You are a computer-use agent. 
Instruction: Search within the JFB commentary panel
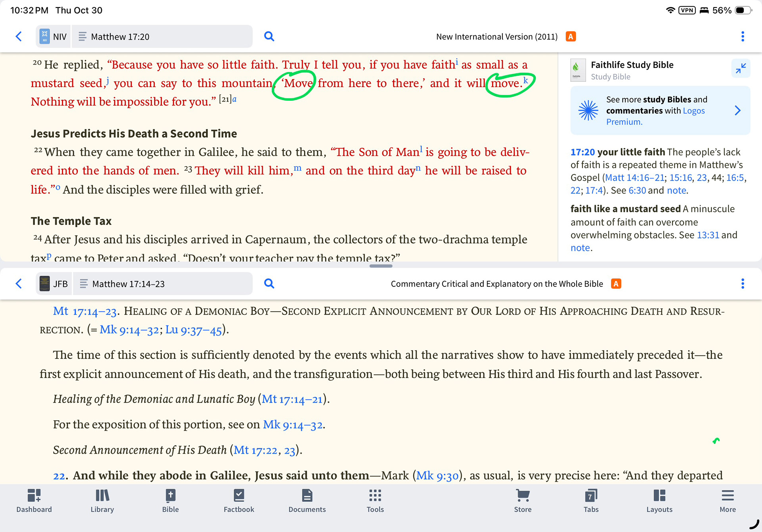269,284
